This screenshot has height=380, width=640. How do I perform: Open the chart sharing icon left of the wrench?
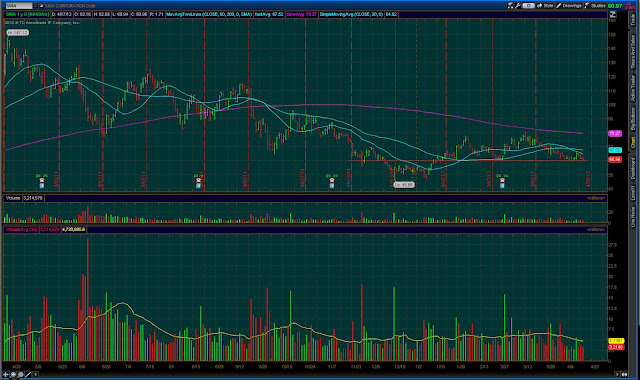point(510,5)
